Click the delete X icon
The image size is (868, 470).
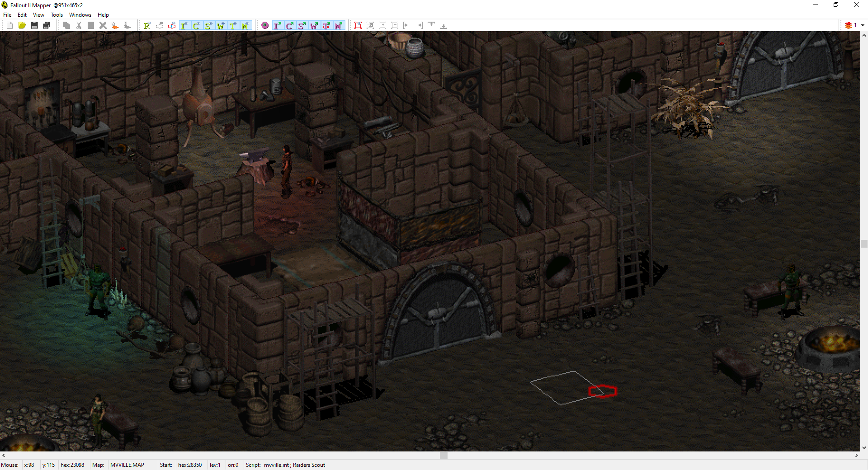coord(103,26)
